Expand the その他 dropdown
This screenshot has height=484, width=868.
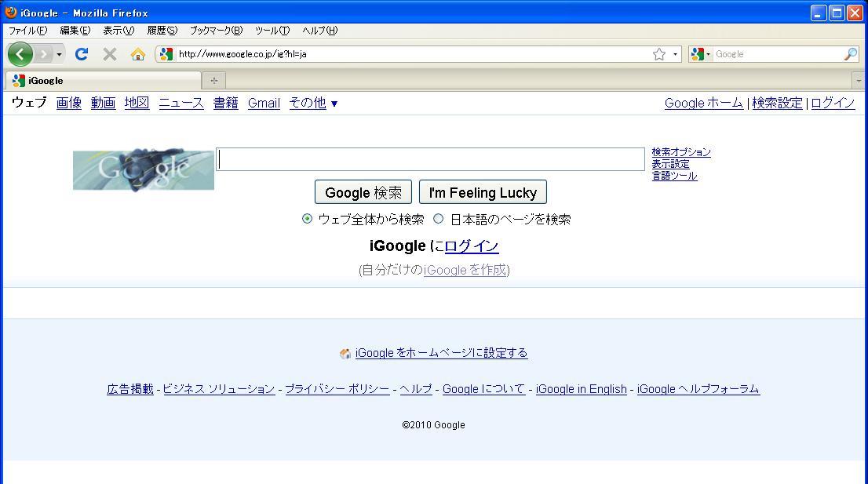pyautogui.click(x=313, y=103)
